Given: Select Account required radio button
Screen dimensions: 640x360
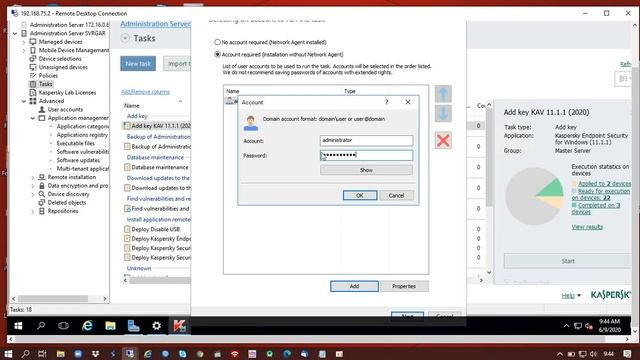Looking at the screenshot, I should click(218, 54).
